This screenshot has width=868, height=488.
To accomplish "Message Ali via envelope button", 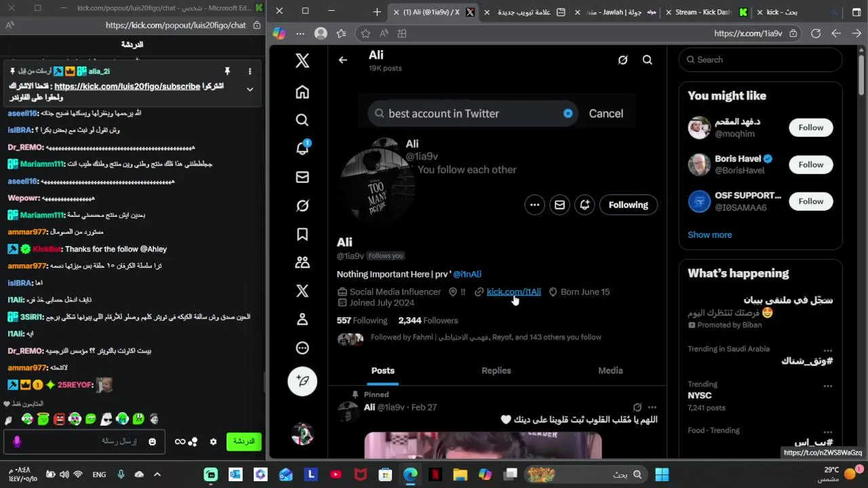I will point(559,205).
